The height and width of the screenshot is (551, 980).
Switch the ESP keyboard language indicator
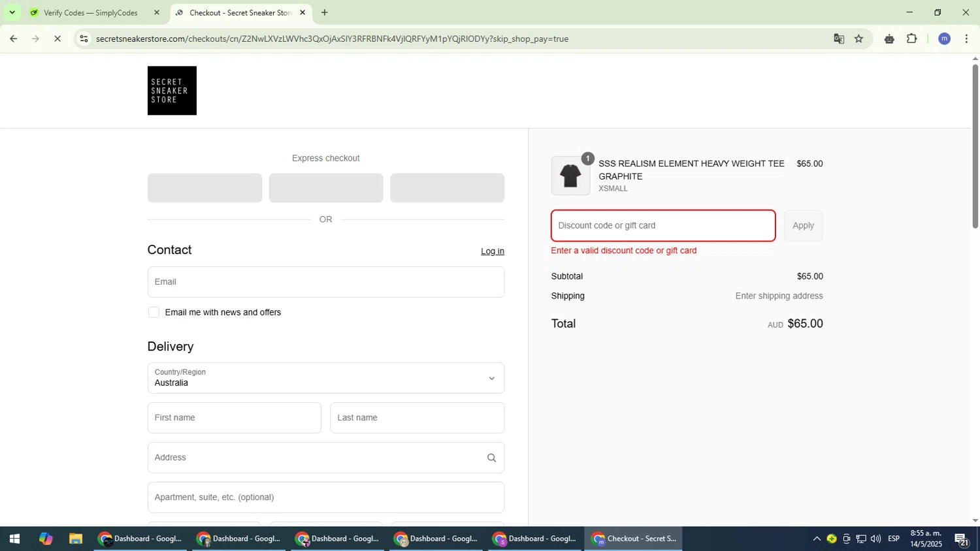click(894, 539)
